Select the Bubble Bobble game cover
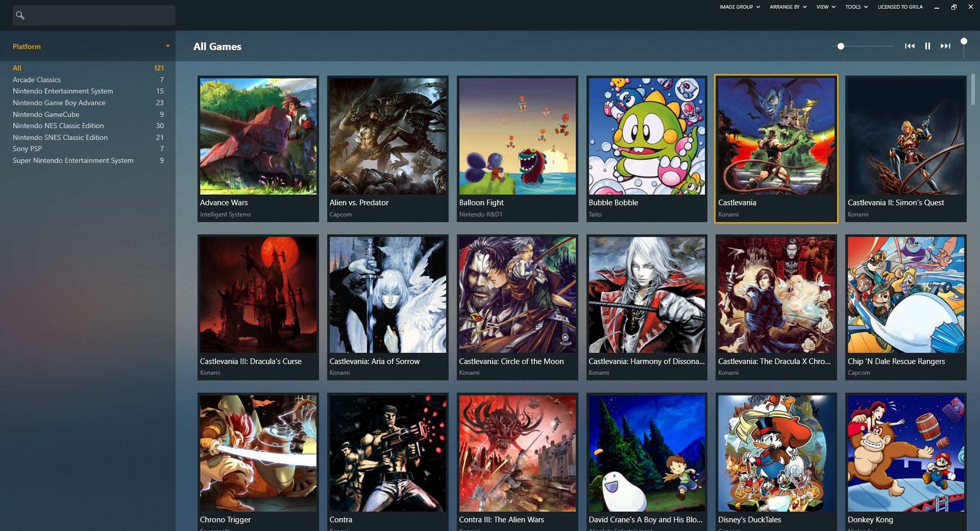Image resolution: width=980 pixels, height=531 pixels. click(646, 136)
